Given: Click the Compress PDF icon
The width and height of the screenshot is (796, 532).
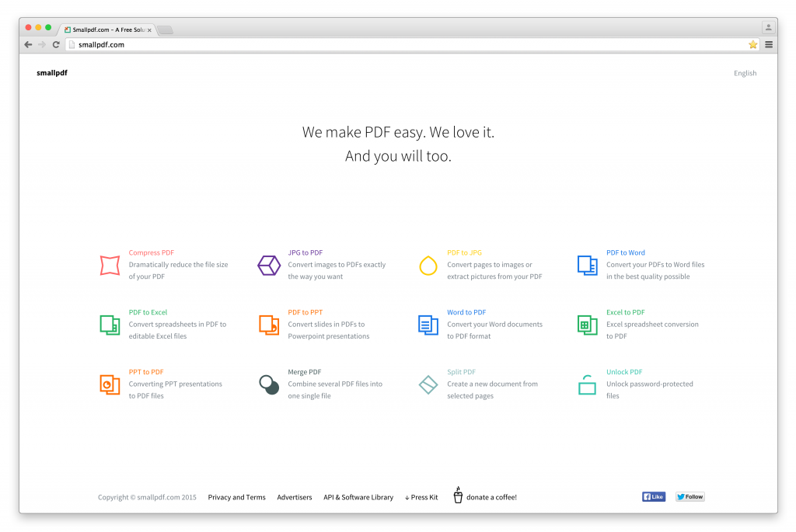Looking at the screenshot, I should click(110, 266).
